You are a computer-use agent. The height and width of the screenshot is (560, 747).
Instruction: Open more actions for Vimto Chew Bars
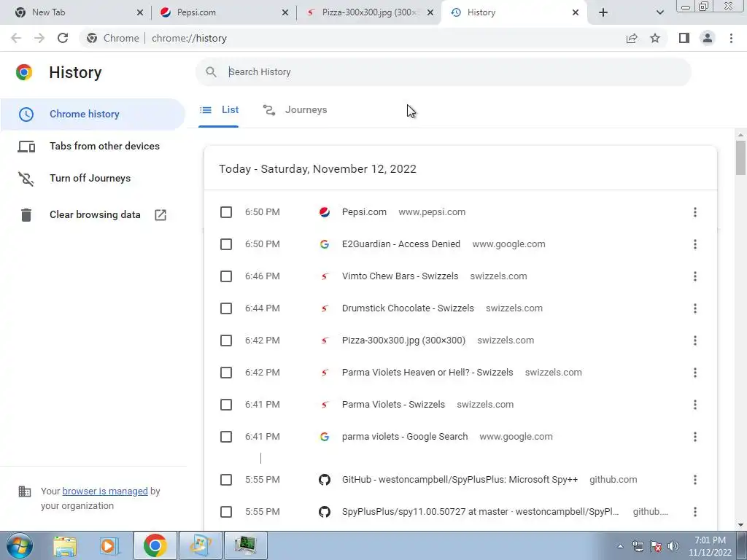695,276
